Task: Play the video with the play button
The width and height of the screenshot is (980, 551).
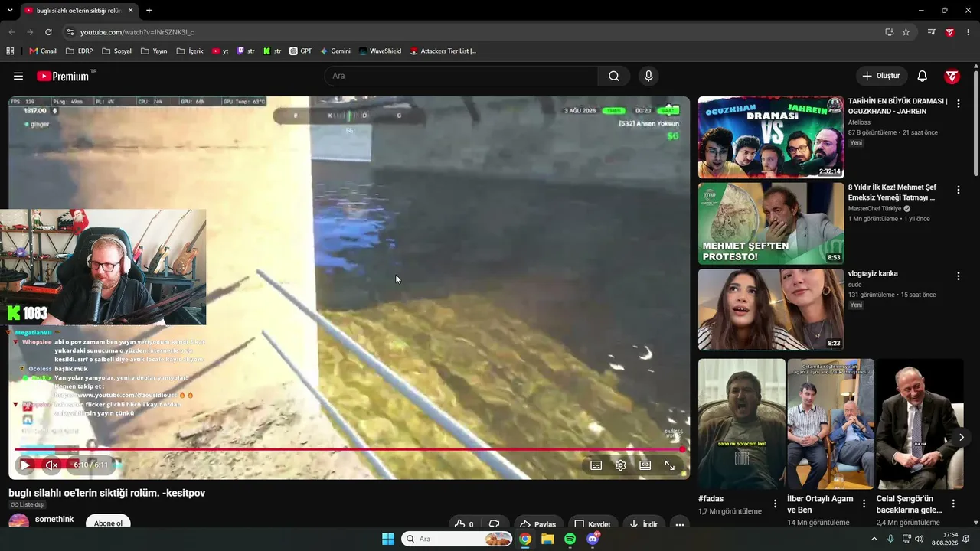Action: [25, 465]
